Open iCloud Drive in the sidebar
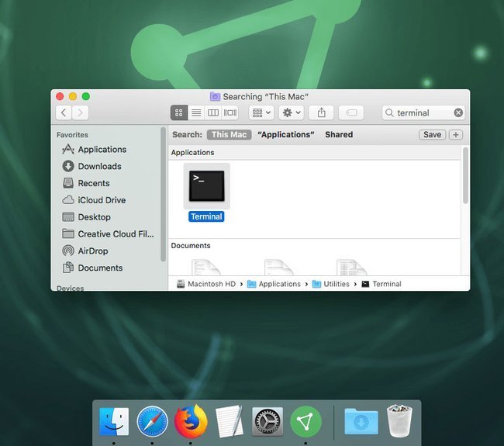The height and width of the screenshot is (446, 504). 102,200
